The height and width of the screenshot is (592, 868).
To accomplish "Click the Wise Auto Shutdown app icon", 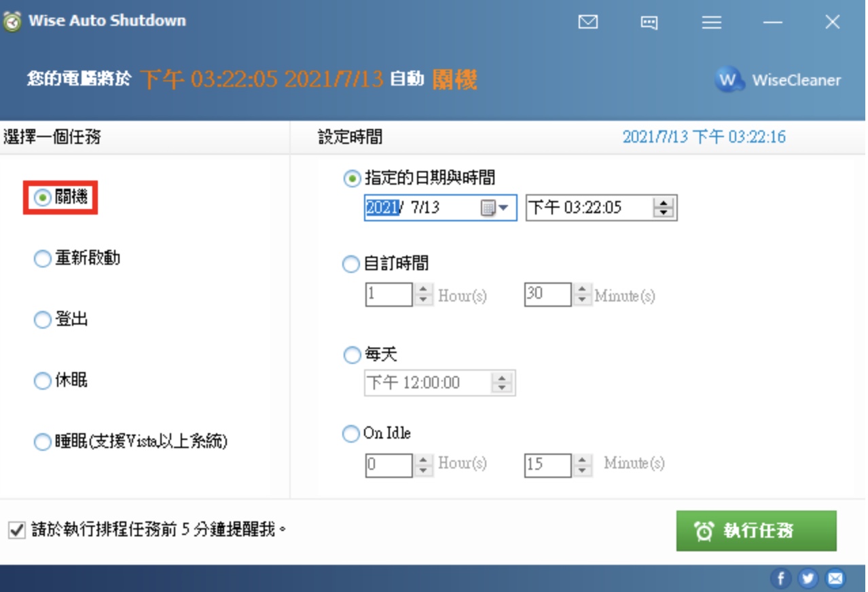I will pyautogui.click(x=12, y=21).
